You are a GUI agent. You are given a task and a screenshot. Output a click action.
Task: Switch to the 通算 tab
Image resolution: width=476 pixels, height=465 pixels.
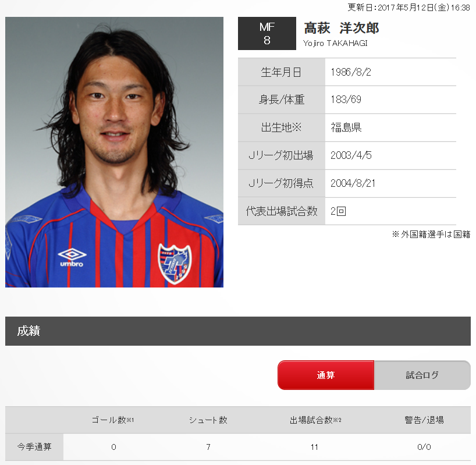click(x=326, y=375)
